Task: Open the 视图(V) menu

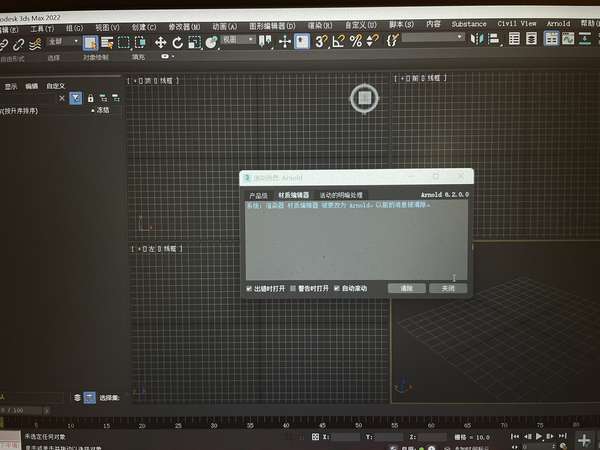Action: point(107,28)
